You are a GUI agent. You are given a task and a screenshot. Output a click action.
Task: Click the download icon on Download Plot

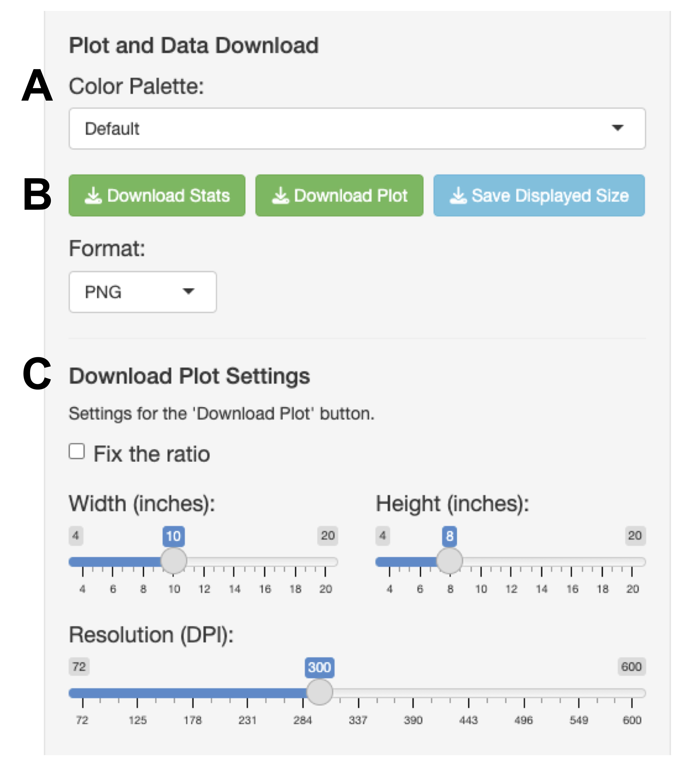tap(280, 195)
